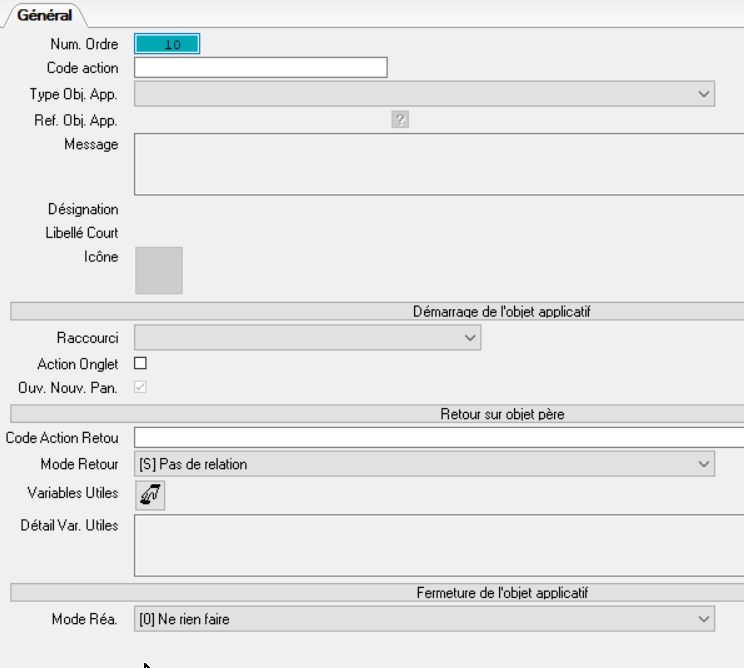
Task: Click into the Code action field
Action: pyautogui.click(x=260, y=68)
